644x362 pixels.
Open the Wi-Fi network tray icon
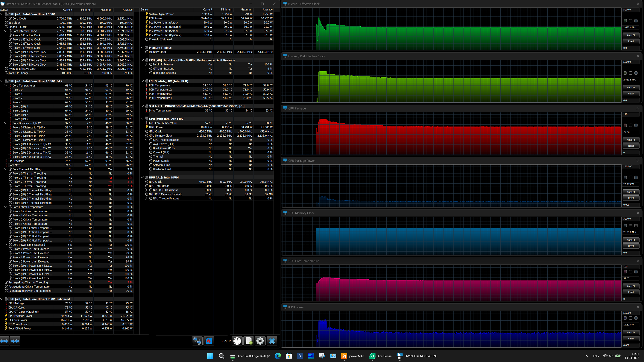[605, 356]
